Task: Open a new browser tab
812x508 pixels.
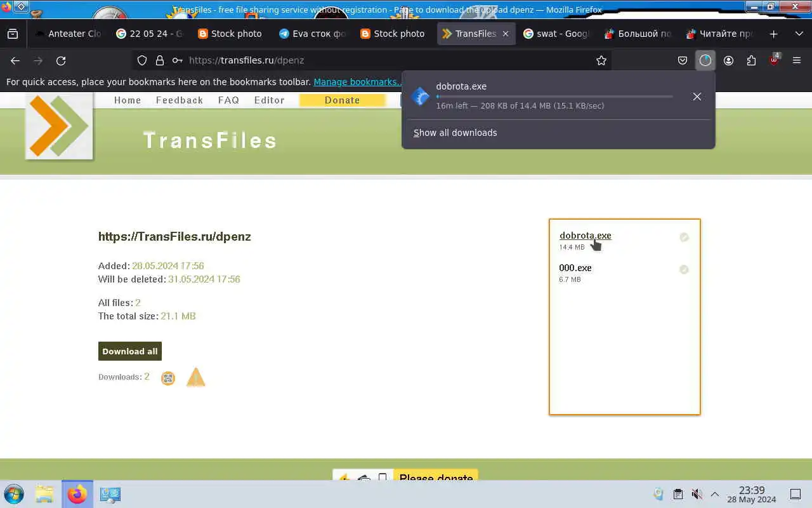Action: tap(773, 34)
